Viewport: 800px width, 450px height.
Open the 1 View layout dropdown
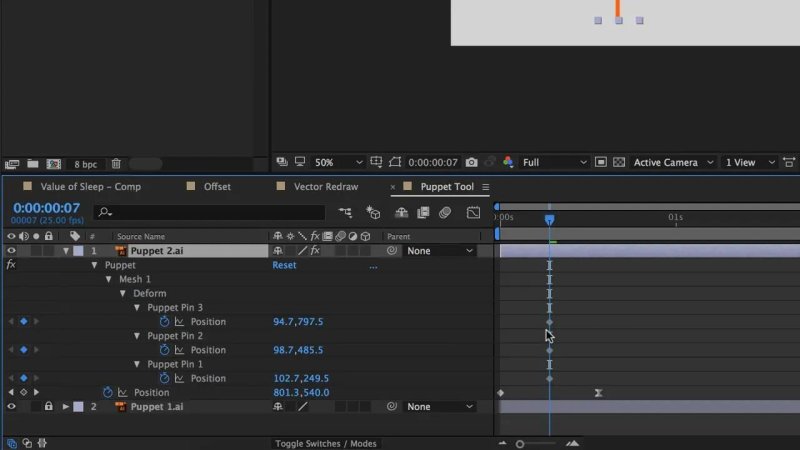pyautogui.click(x=749, y=162)
